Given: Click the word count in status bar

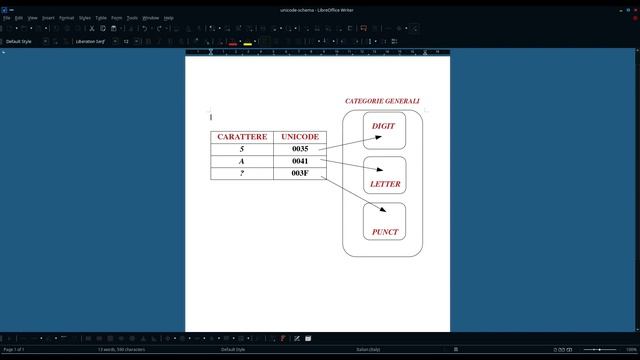Looking at the screenshot, I should pyautogui.click(x=121, y=349).
